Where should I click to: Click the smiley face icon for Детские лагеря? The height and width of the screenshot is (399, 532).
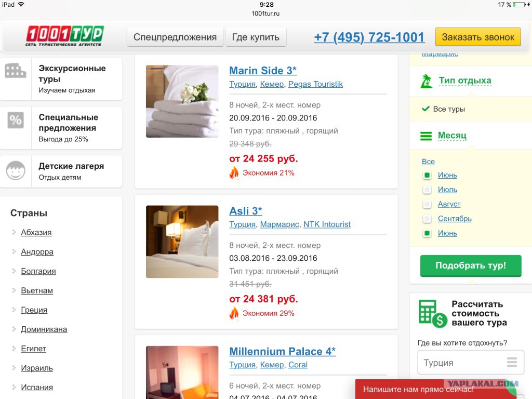16,170
